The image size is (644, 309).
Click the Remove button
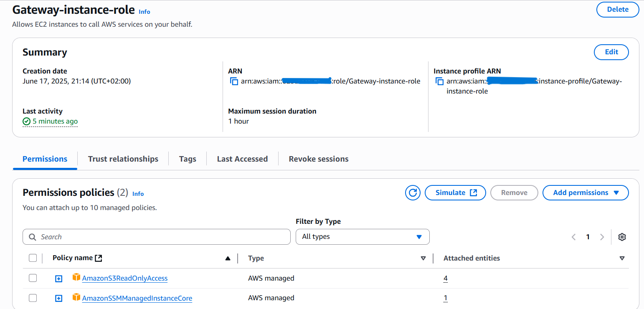tap(514, 192)
